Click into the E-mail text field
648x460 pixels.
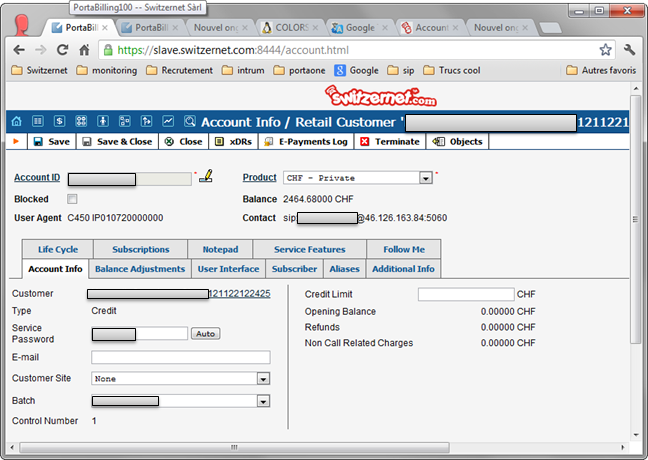(180, 357)
